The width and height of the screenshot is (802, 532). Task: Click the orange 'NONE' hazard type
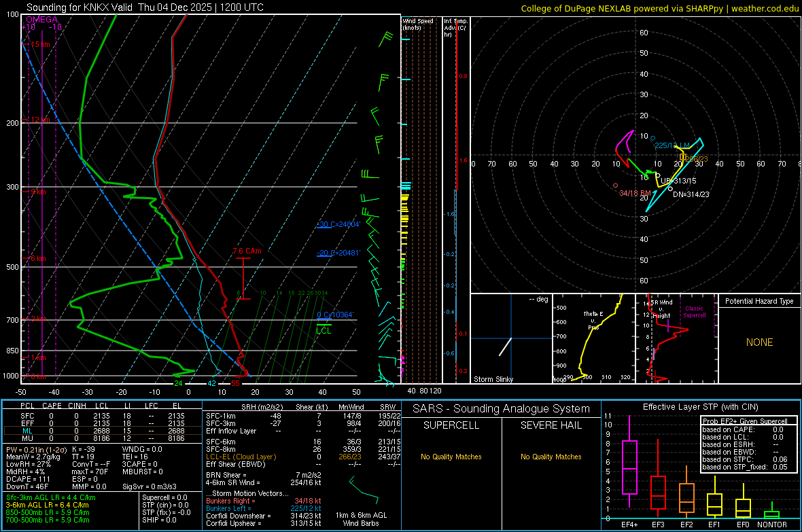[759, 342]
